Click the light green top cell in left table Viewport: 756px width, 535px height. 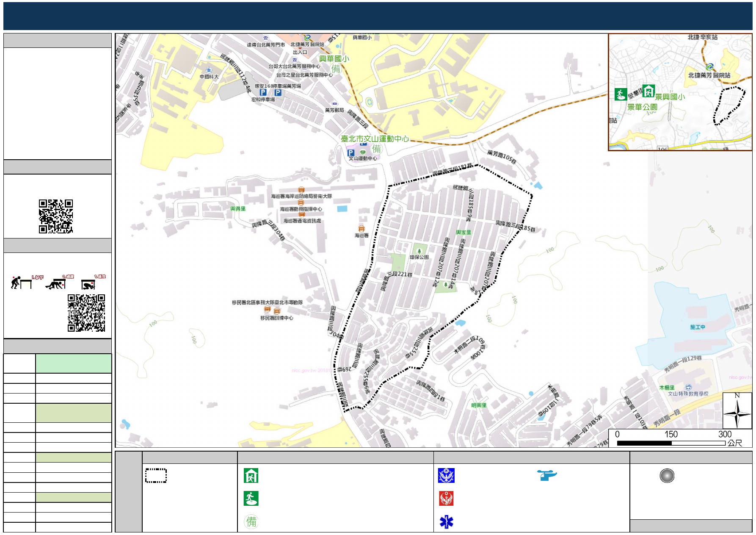74,363
